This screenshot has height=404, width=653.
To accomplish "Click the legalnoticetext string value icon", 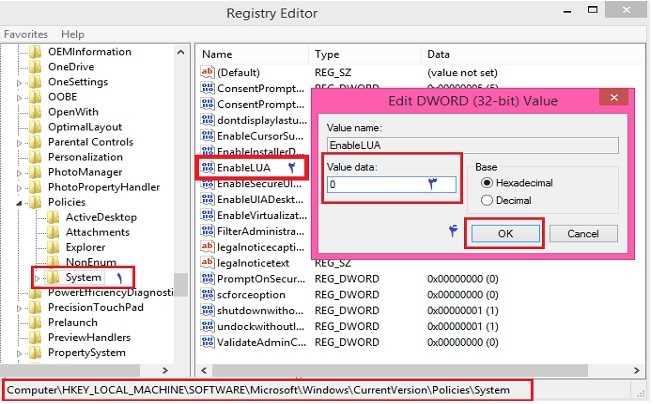I will click(208, 263).
